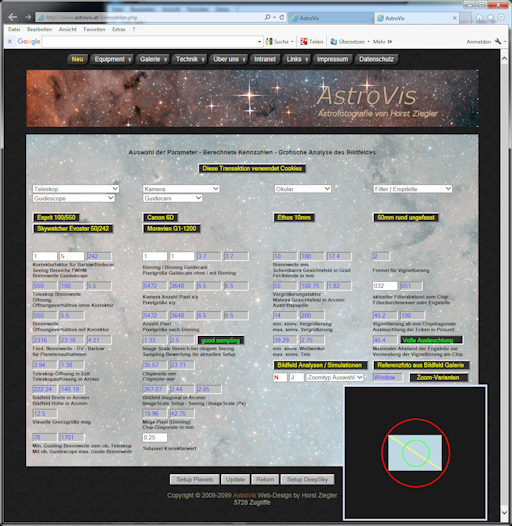Open the Datenschutz page

(x=376, y=59)
